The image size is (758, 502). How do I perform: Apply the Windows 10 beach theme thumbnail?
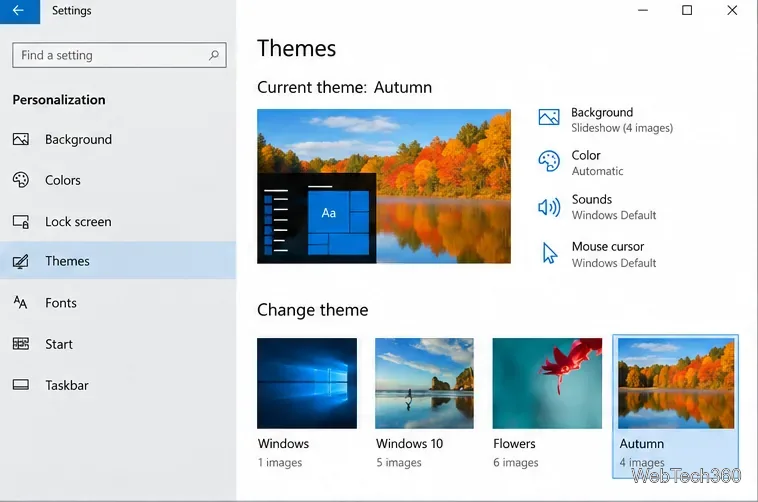point(424,383)
